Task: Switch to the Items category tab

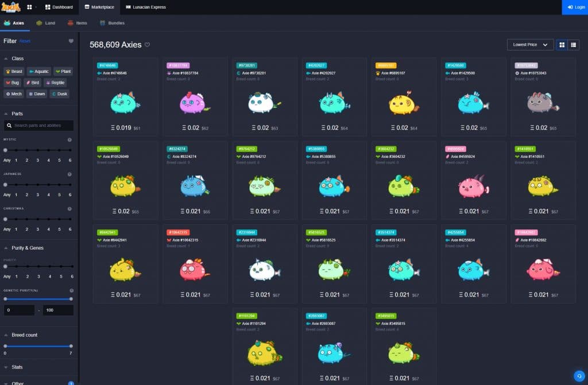Action: (x=78, y=24)
